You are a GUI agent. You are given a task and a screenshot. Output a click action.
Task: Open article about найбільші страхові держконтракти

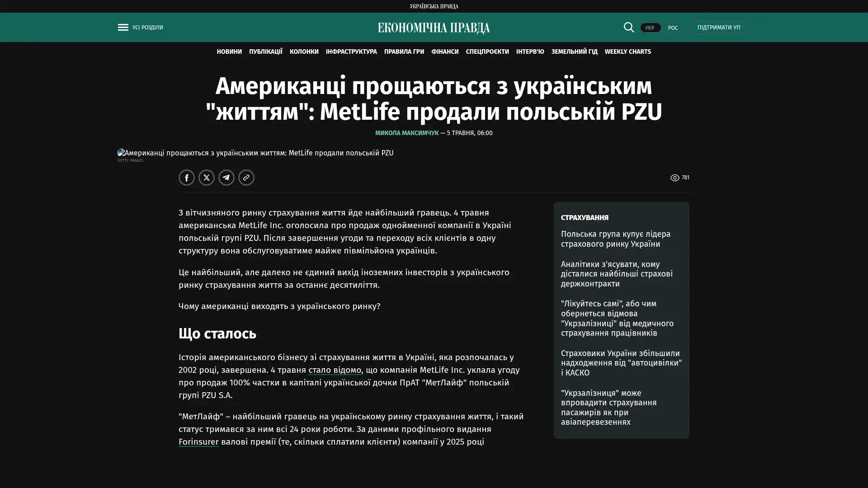pyautogui.click(x=617, y=274)
